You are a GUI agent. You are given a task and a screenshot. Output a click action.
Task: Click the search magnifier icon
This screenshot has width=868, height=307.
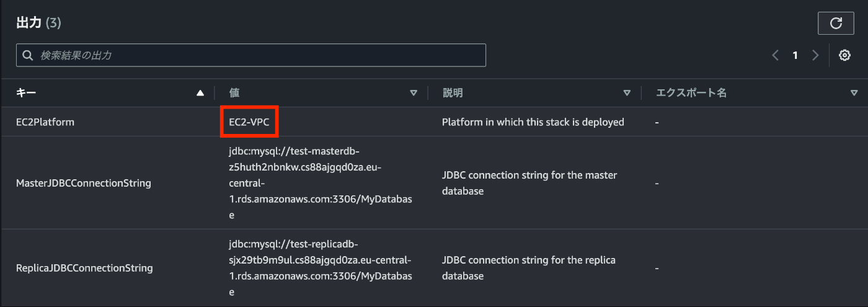pyautogui.click(x=27, y=55)
